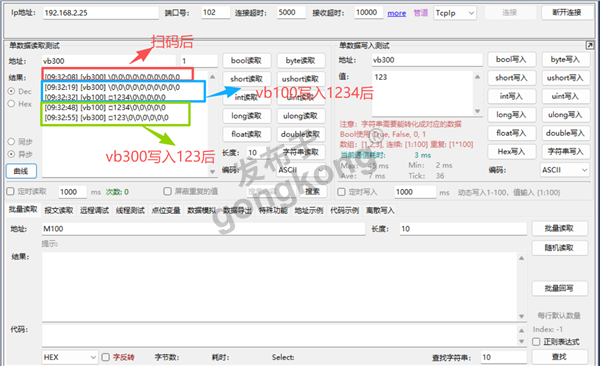The height and width of the screenshot is (366, 600).
Task: Click the float读取 button
Action: (x=246, y=134)
